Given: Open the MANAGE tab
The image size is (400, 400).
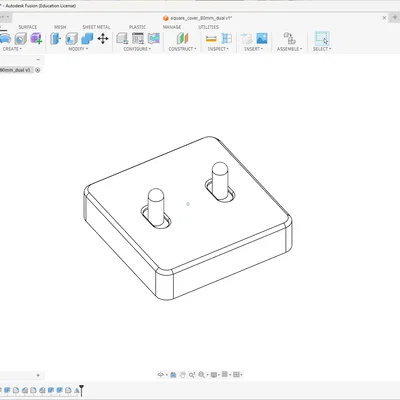Looking at the screenshot, I should point(172,27).
